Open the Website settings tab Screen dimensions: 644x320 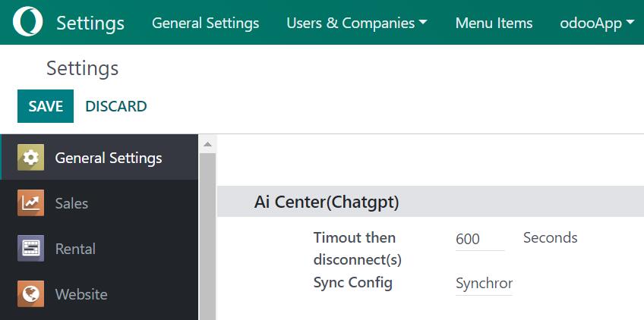click(x=81, y=294)
